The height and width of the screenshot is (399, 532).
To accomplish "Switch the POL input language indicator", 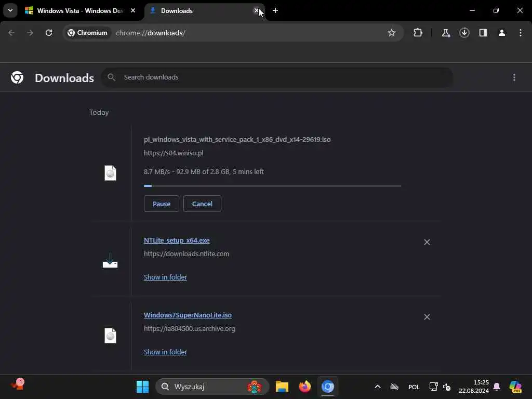I will [414, 387].
